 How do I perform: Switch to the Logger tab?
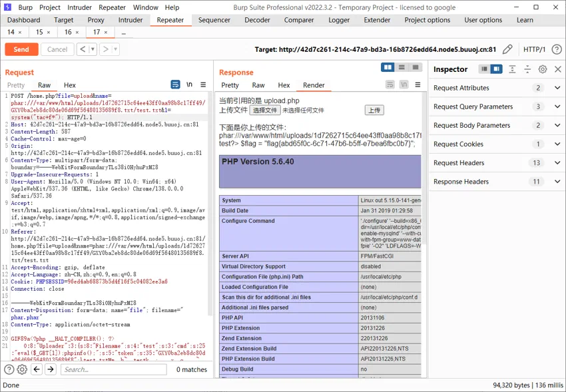338,20
